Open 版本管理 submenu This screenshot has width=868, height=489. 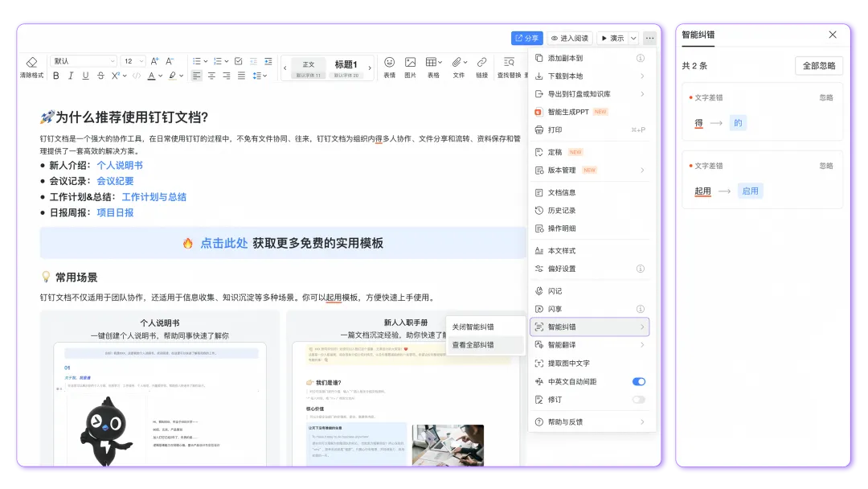(x=590, y=170)
